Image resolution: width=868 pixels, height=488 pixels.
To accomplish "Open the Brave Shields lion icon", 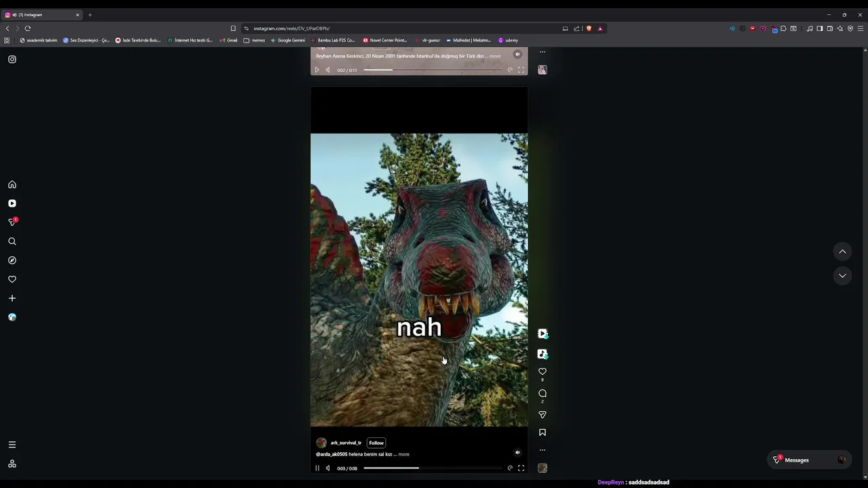I will (x=589, y=28).
